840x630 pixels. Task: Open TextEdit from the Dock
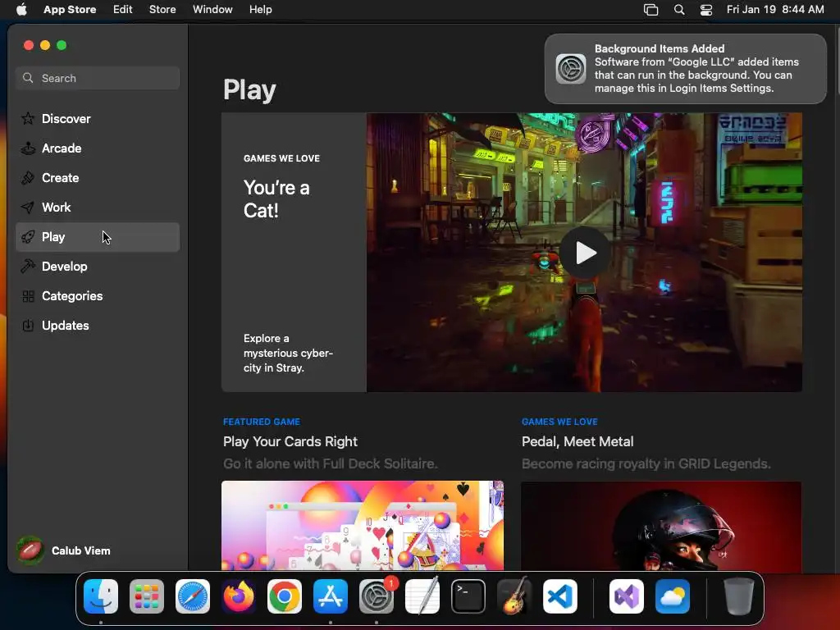click(422, 596)
